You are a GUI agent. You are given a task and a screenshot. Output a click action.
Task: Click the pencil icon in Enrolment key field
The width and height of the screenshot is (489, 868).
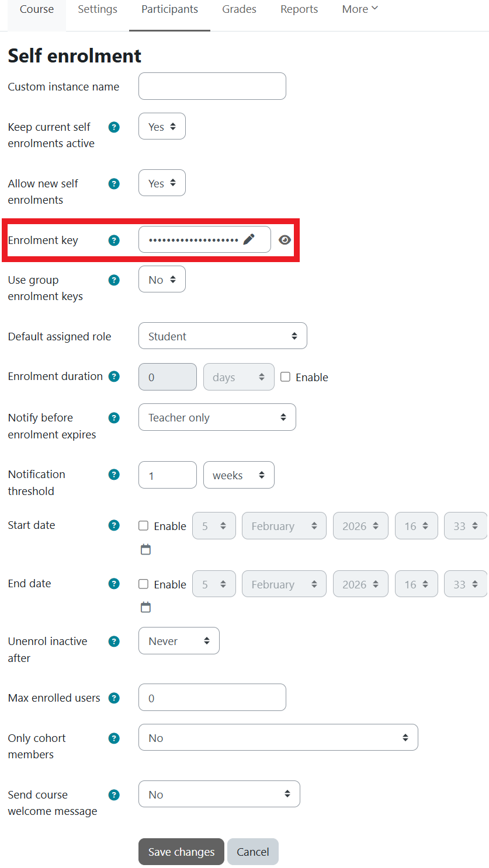point(249,239)
